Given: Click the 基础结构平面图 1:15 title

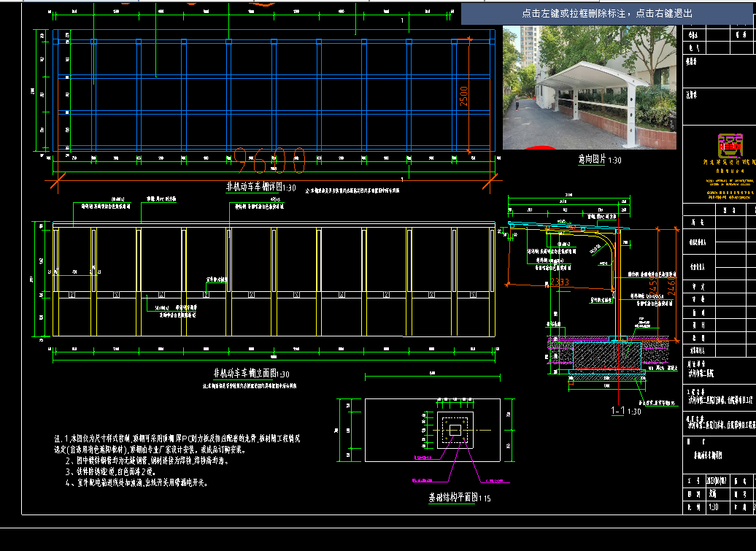Looking at the screenshot, I should click(x=460, y=498).
